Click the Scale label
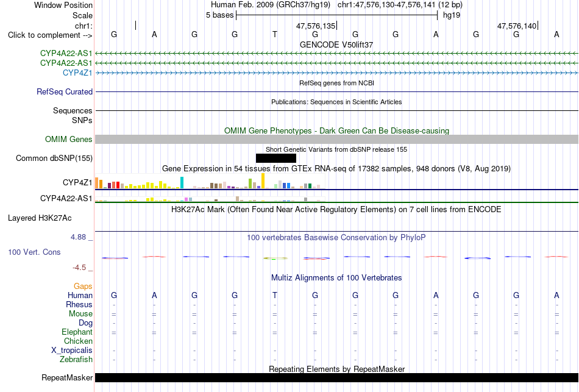 click(83, 15)
